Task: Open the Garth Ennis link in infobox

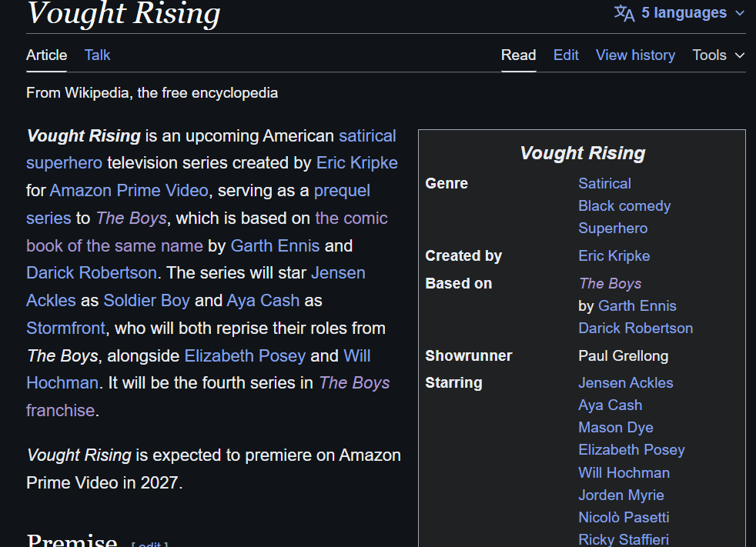Action: [637, 305]
